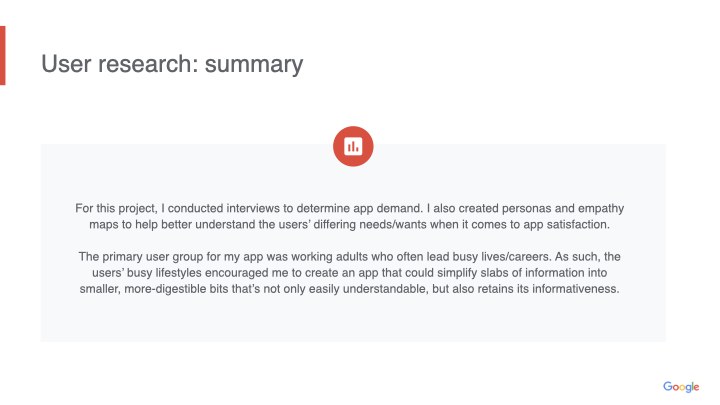Click the 'User research: summary' title
Image resolution: width=720 pixels, height=405 pixels.
coord(171,65)
